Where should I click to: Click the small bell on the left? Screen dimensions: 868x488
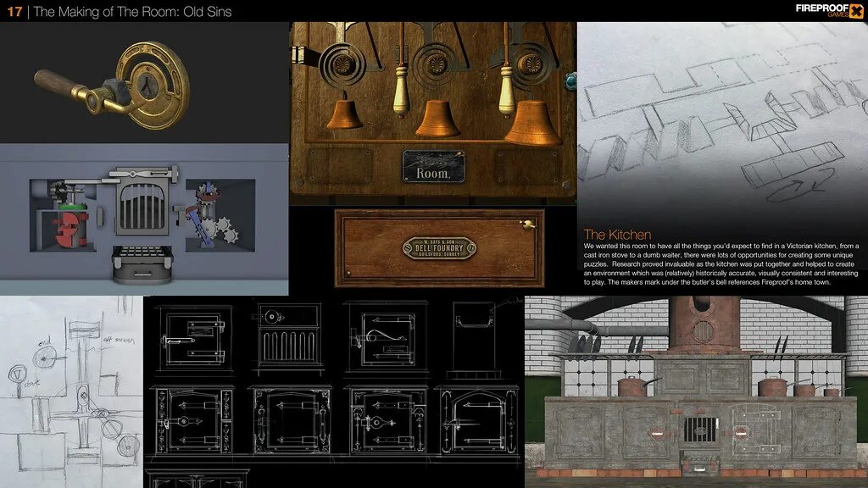[344, 113]
